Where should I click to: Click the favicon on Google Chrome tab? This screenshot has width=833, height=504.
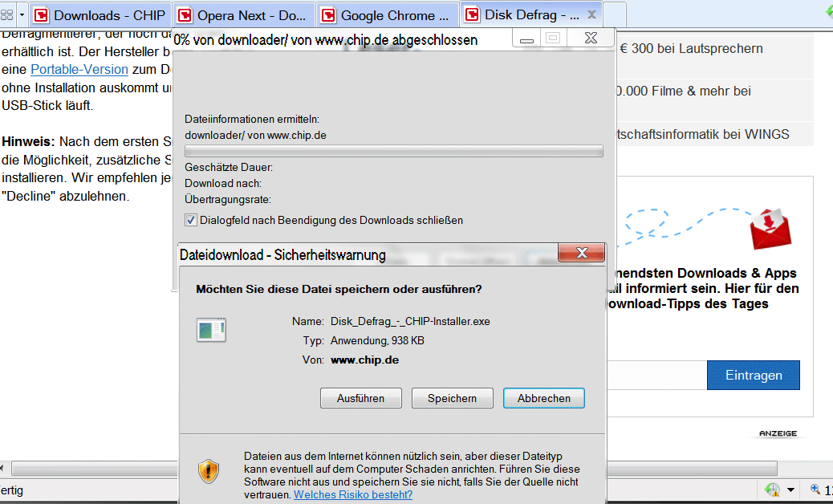click(x=329, y=15)
